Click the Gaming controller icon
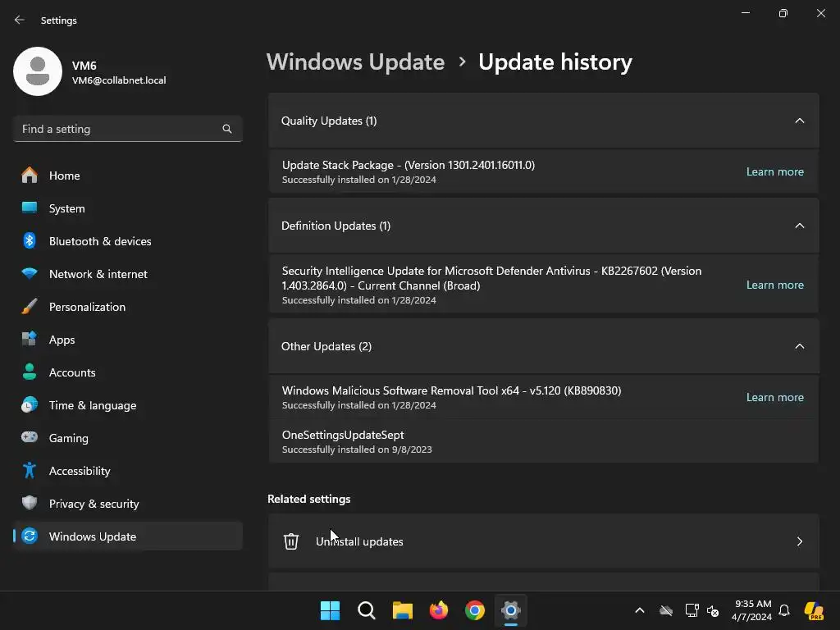The width and height of the screenshot is (840, 630). (x=30, y=437)
